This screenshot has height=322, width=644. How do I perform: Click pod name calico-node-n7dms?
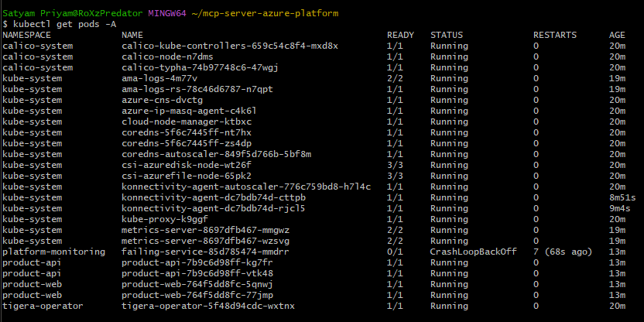(167, 57)
